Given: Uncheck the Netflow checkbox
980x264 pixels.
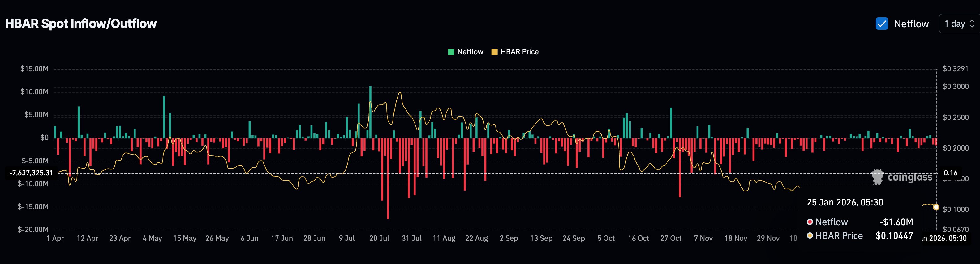Looking at the screenshot, I should click(881, 24).
